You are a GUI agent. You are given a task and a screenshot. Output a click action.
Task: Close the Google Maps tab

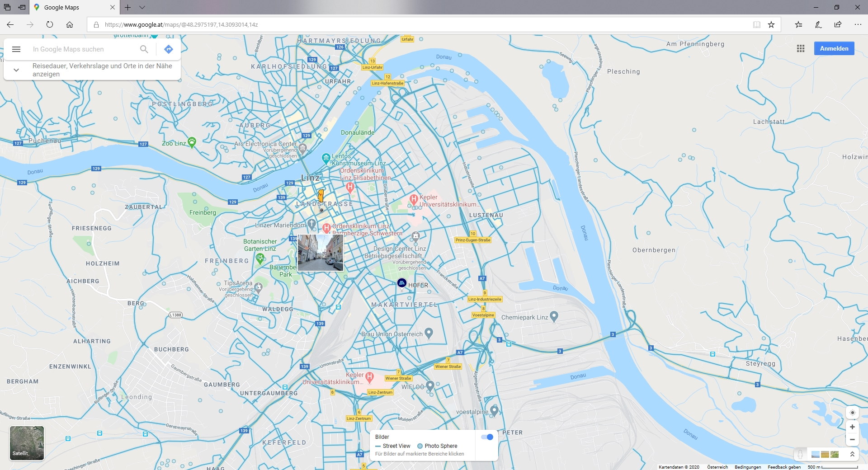click(x=113, y=7)
